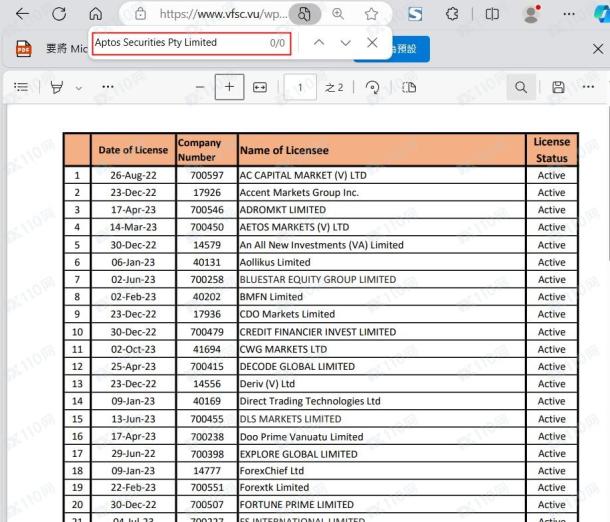Click the orange PDF icon in the notification bar
The image size is (610, 522).
tap(24, 49)
